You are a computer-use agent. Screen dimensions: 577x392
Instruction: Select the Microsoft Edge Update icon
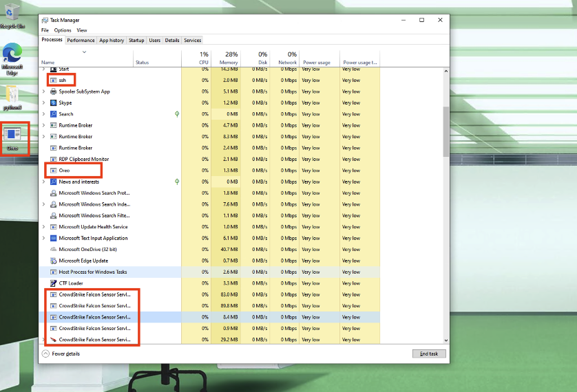53,261
